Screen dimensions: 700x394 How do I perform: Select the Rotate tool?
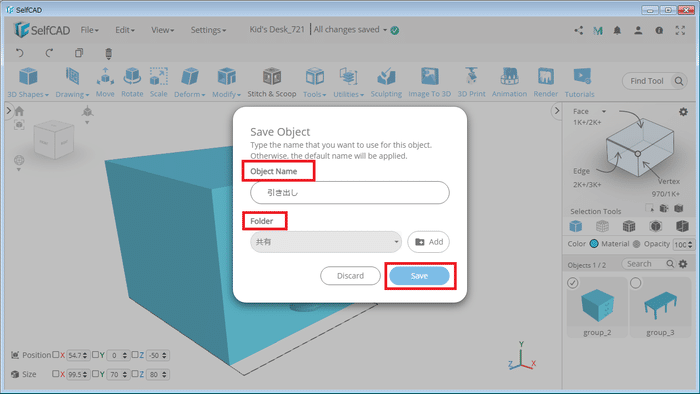coord(132,83)
